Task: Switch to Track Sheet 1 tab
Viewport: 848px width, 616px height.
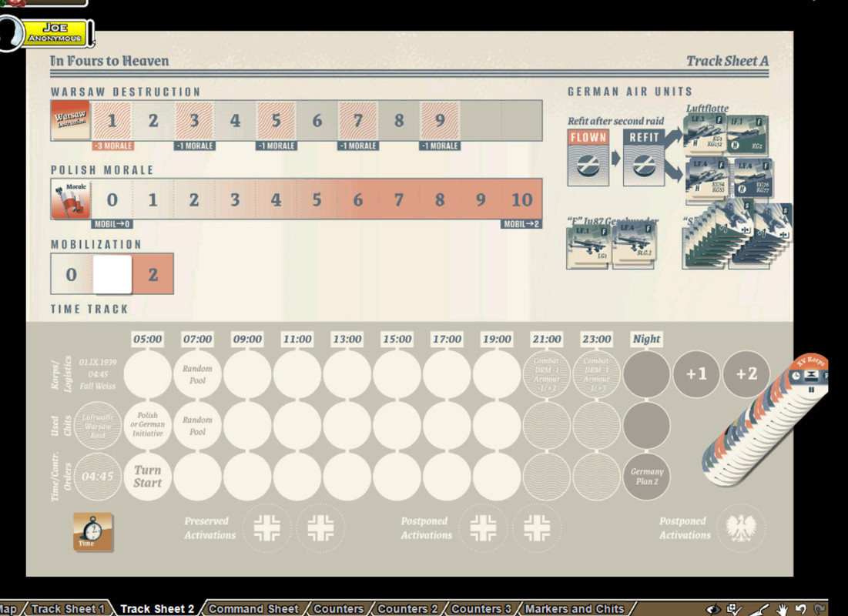Action: tap(68, 609)
